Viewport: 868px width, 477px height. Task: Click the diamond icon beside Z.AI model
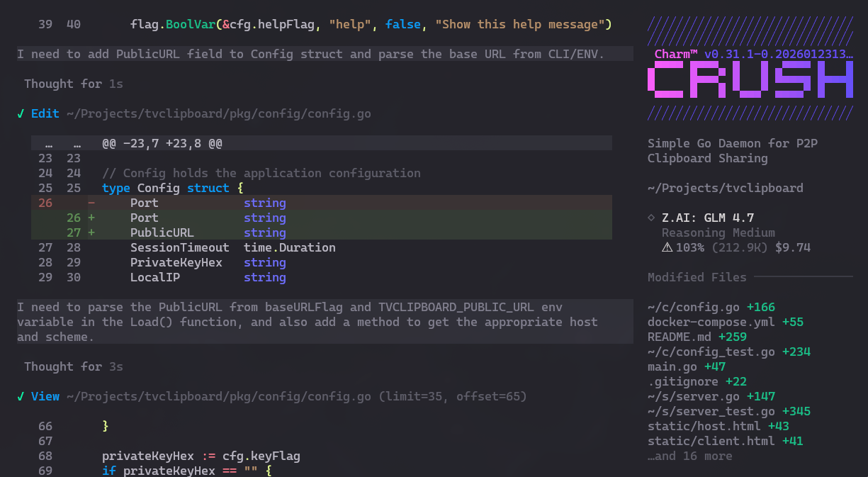tap(651, 218)
